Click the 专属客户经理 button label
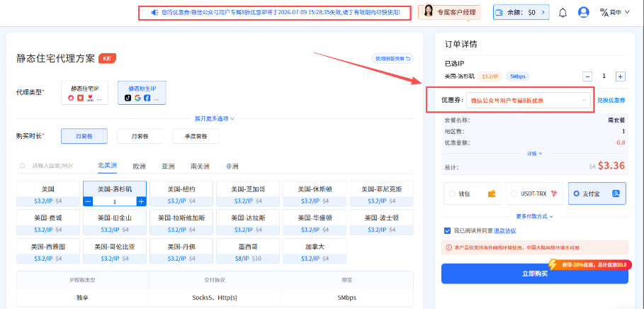 [x=457, y=12]
